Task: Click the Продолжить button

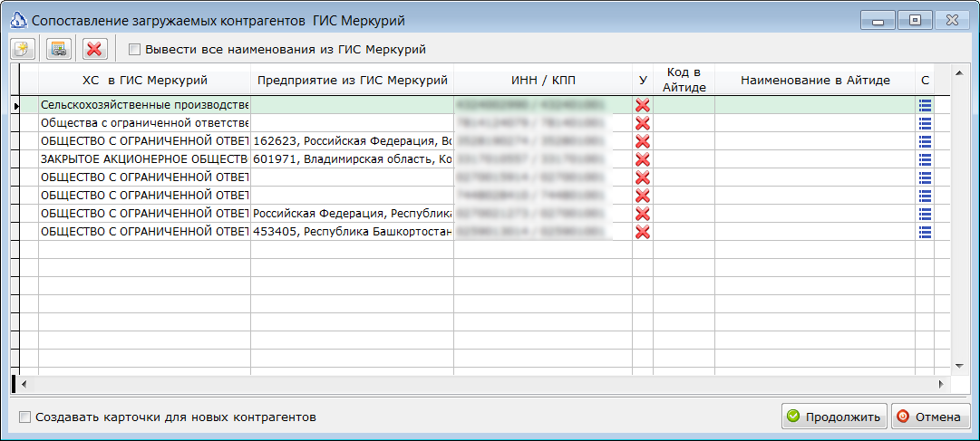Action: [x=834, y=417]
